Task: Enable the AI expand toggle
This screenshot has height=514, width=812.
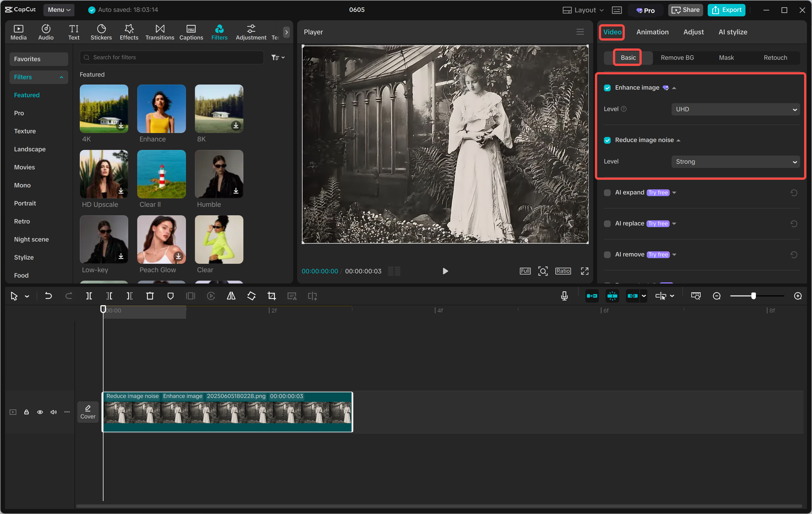Action: point(607,192)
